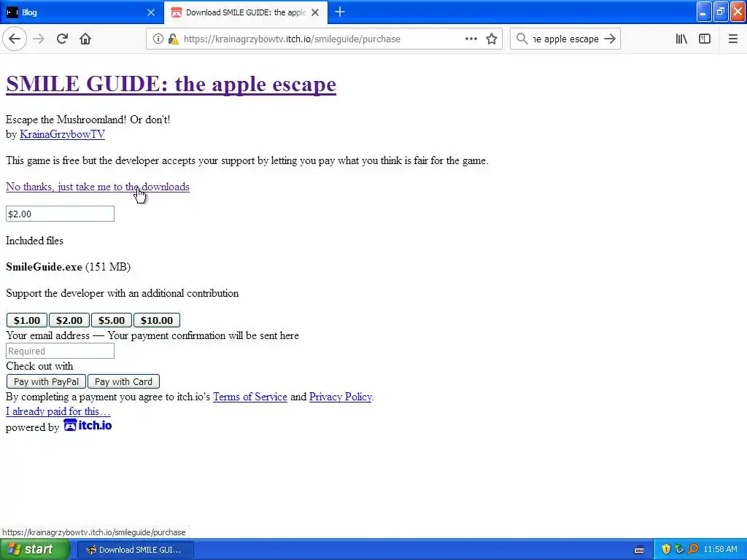Open the Terms of Service link
This screenshot has height=560, width=747.
[x=250, y=397]
